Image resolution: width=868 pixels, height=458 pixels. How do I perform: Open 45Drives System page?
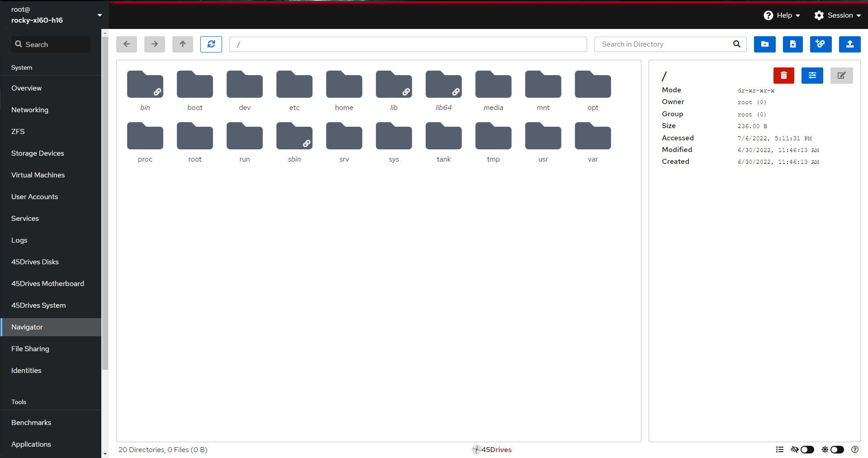[51, 305]
